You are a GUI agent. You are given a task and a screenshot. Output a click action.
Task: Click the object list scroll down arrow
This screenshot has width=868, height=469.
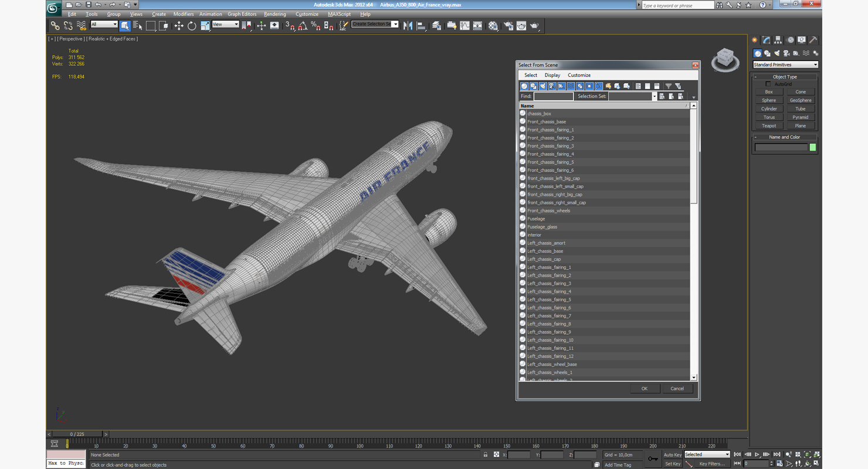[x=694, y=378]
